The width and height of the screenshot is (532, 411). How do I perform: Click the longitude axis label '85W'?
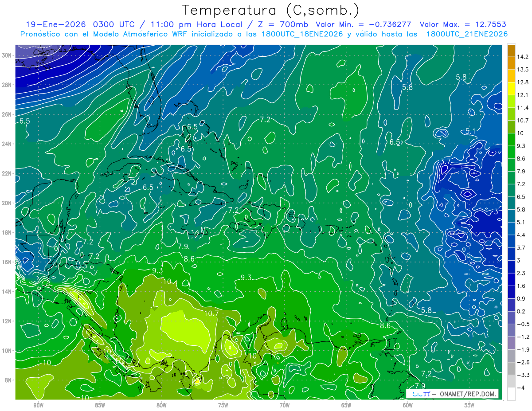100,405
